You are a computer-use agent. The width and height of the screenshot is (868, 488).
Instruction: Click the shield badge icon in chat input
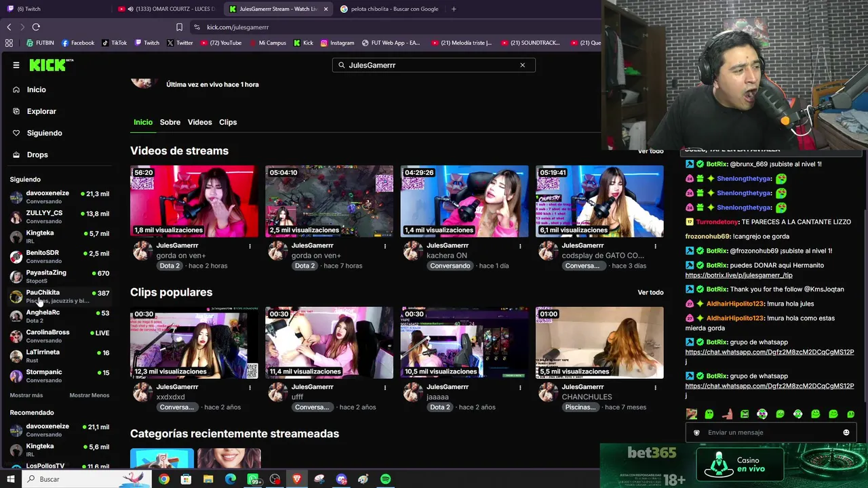[x=696, y=432]
